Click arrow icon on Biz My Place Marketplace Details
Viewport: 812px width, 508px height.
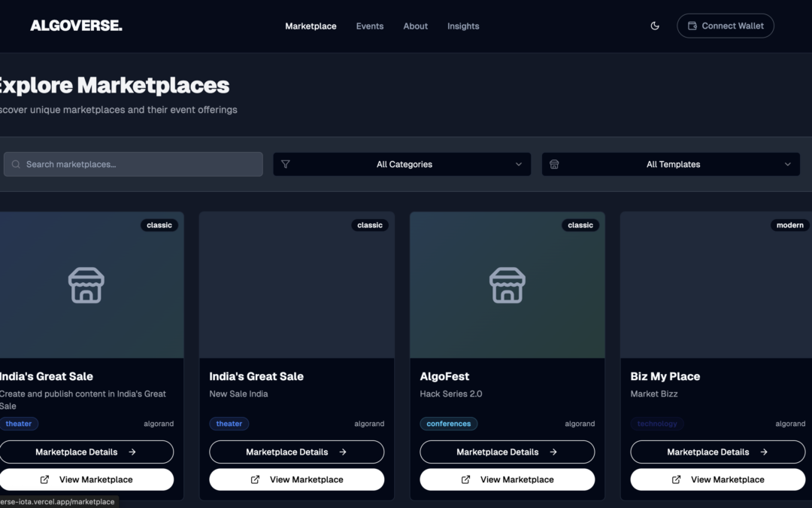coord(764,452)
